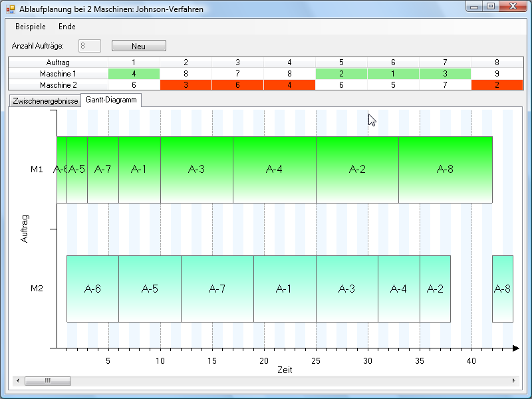This screenshot has width=532, height=399.
Task: Minimize the Ablaufplanung window
Action: coord(473,7)
